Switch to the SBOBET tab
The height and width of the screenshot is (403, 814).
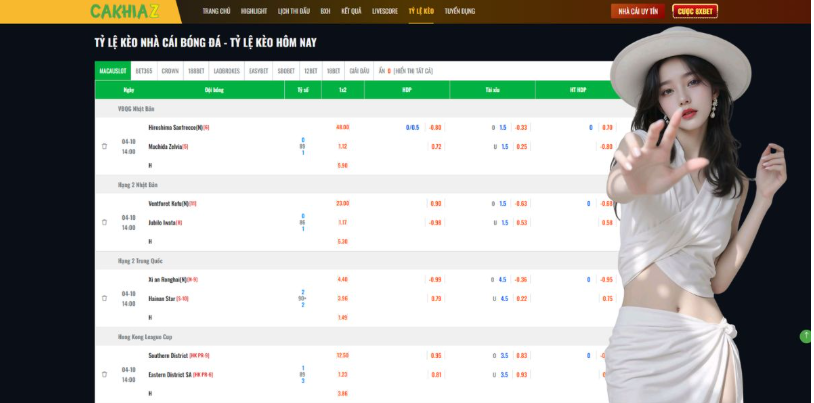(286, 71)
